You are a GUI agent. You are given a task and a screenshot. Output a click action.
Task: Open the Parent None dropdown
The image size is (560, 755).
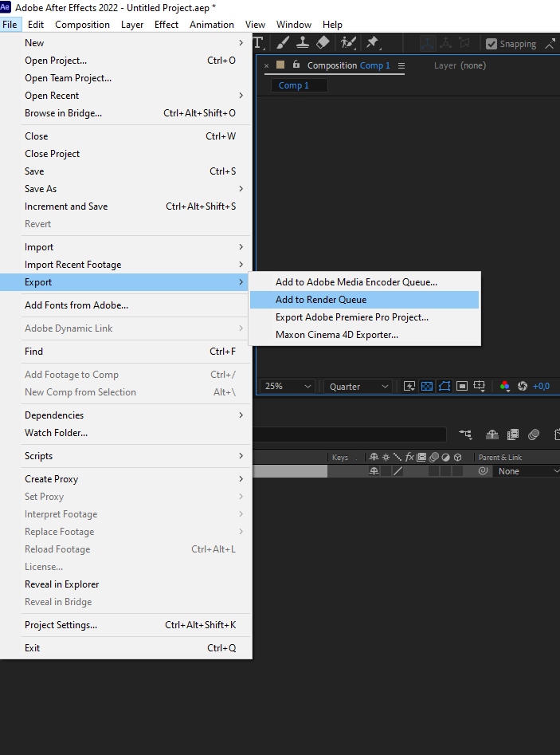click(527, 471)
